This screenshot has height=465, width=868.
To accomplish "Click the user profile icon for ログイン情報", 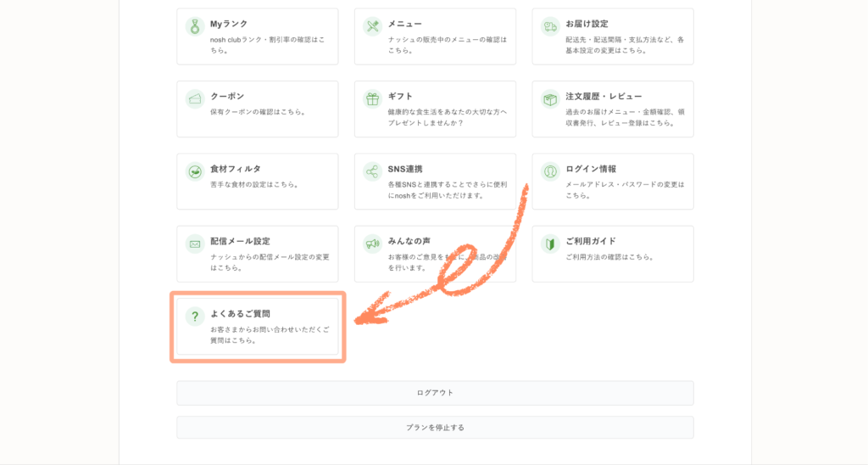I will 550,171.
